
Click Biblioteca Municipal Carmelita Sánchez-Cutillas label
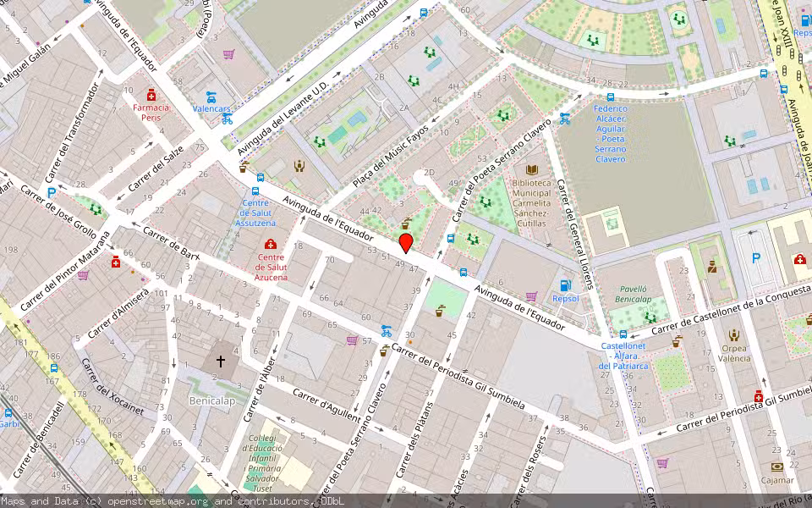[x=532, y=203]
